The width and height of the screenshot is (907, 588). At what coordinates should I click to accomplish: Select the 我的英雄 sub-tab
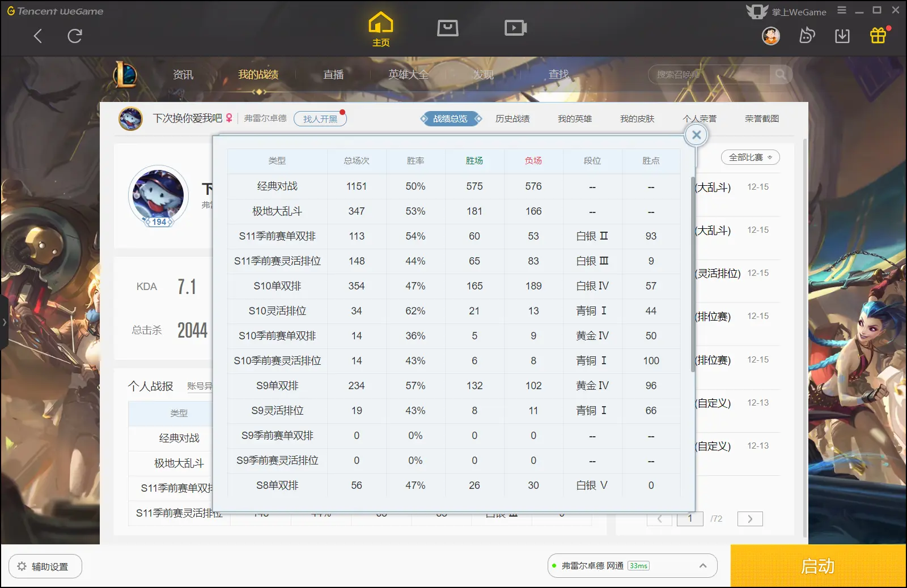[x=575, y=119]
